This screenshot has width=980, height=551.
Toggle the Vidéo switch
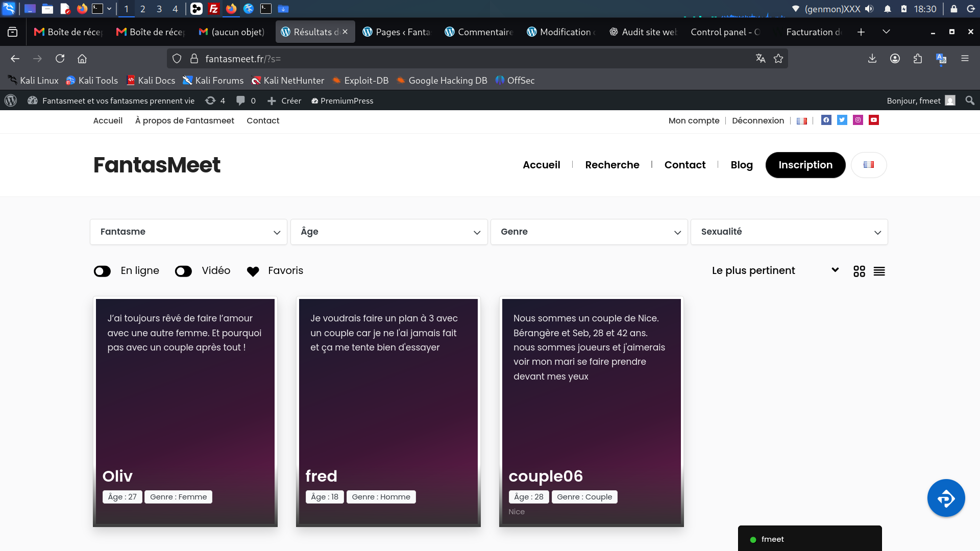[183, 271]
